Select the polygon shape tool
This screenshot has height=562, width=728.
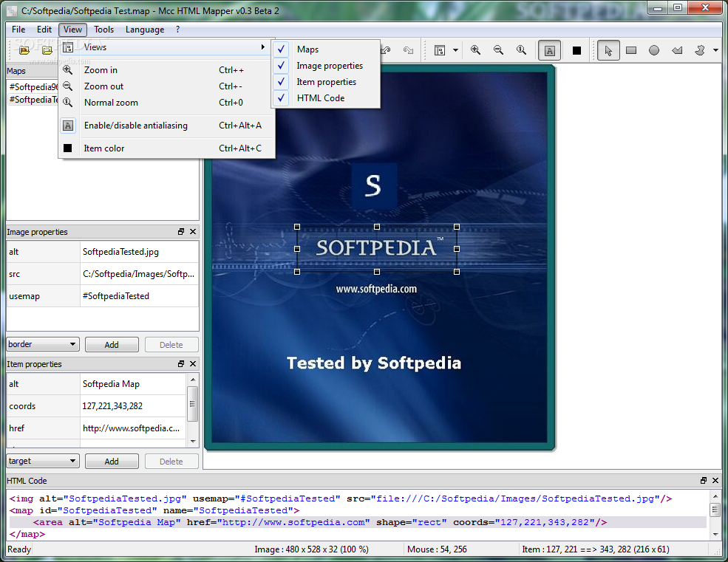click(677, 50)
